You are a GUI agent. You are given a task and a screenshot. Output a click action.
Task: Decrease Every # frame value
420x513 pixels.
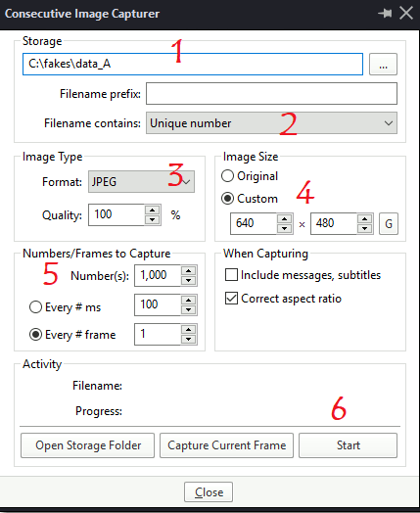pos(188,339)
